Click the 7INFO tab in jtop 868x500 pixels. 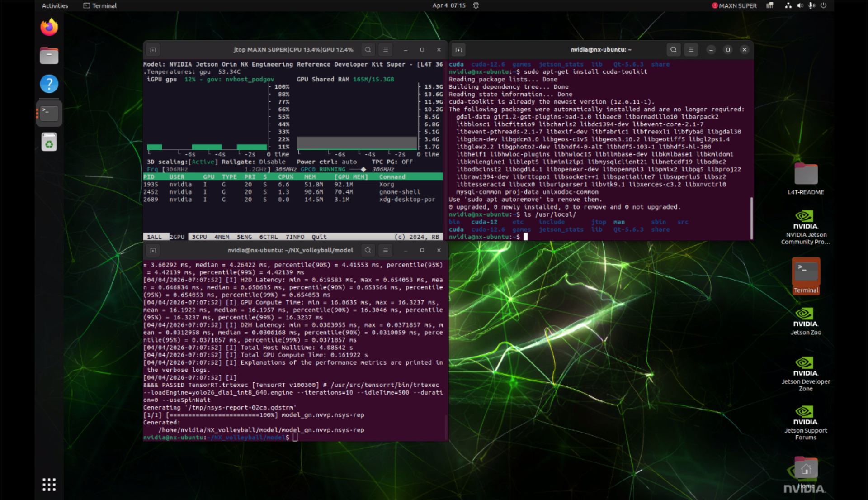click(x=295, y=237)
